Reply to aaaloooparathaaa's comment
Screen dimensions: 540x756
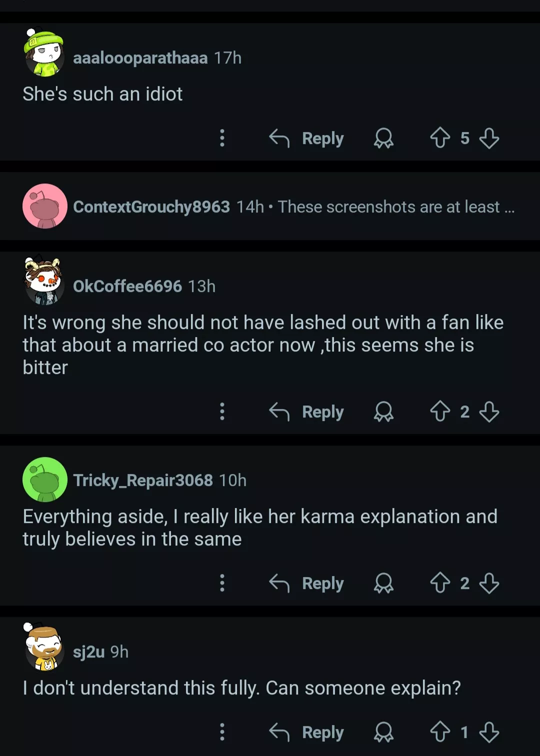307,138
